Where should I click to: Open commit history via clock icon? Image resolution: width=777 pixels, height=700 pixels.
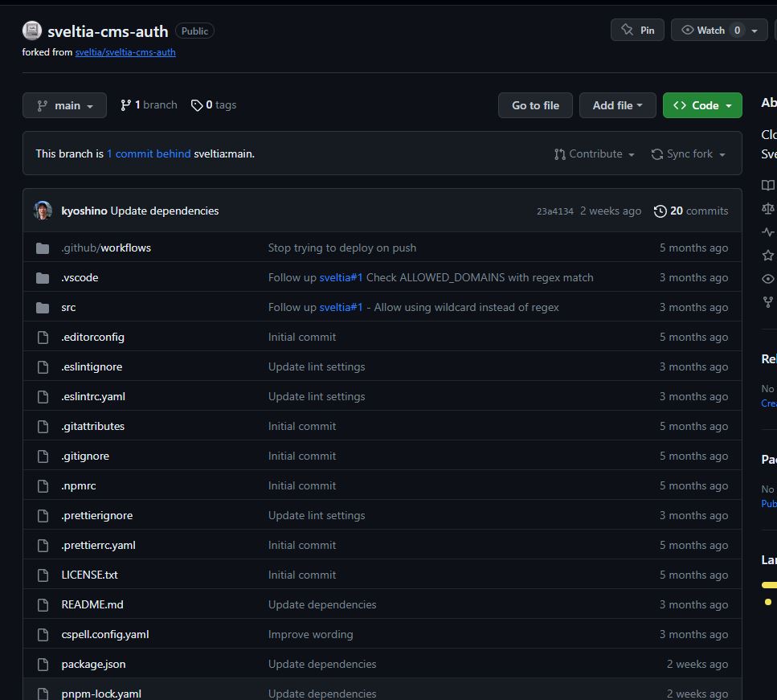pos(660,211)
